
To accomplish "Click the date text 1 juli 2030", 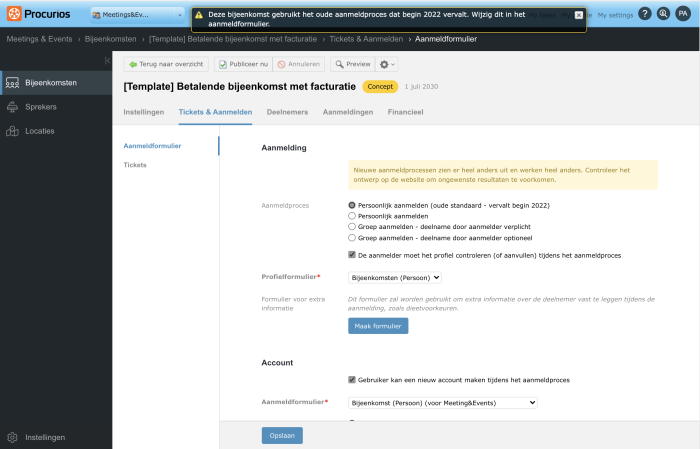I will [x=421, y=87].
